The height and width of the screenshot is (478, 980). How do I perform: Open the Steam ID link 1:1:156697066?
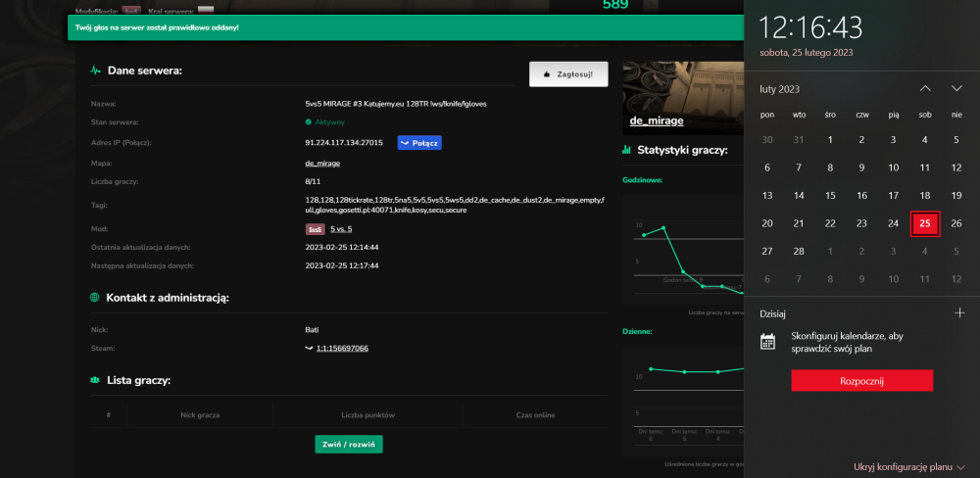point(342,348)
